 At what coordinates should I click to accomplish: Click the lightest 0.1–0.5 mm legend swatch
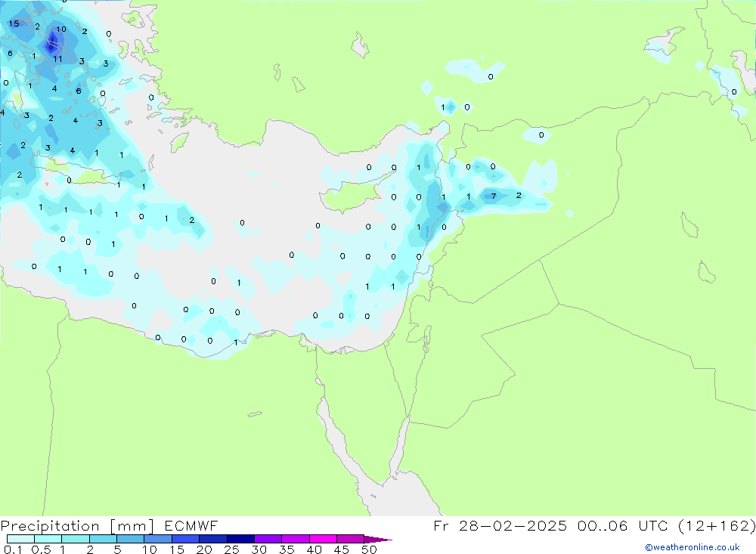pyautogui.click(x=20, y=539)
